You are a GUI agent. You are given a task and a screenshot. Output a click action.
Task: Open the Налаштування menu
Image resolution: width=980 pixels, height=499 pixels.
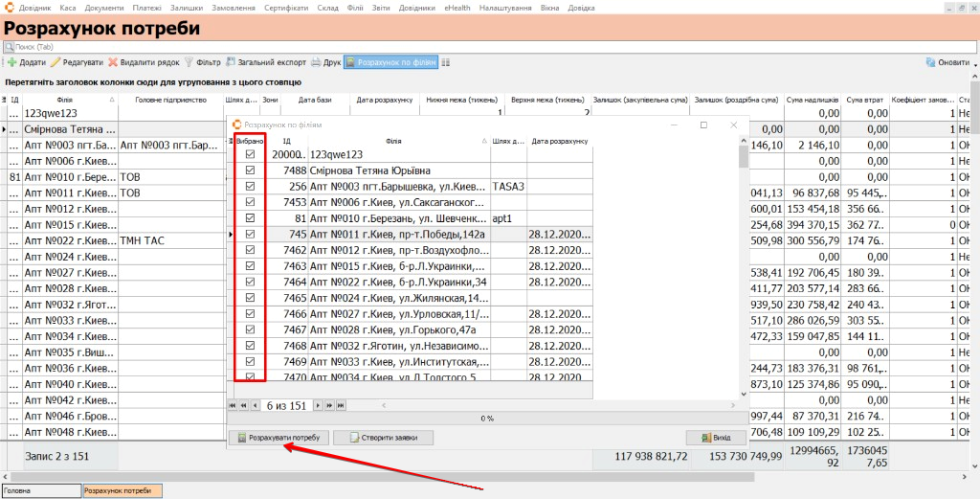(505, 8)
